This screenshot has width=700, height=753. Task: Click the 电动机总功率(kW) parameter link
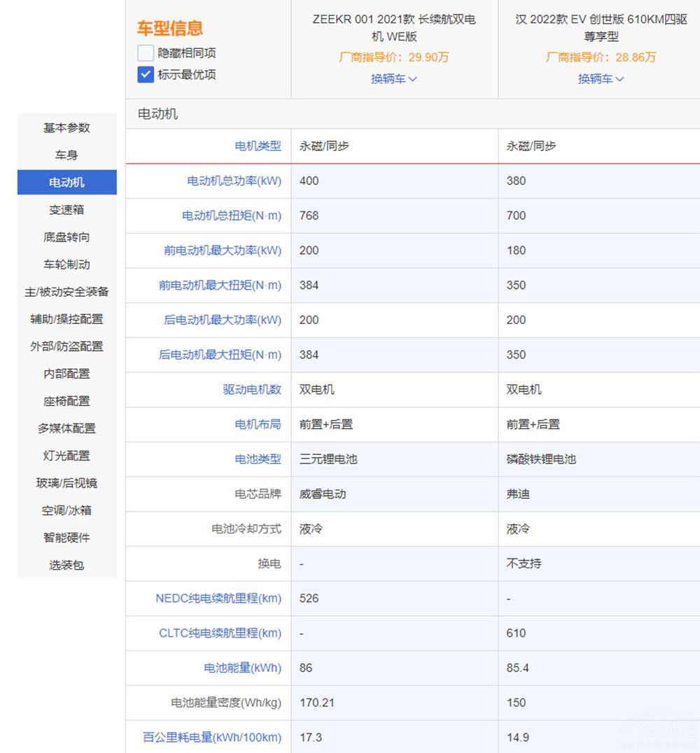[x=234, y=181]
